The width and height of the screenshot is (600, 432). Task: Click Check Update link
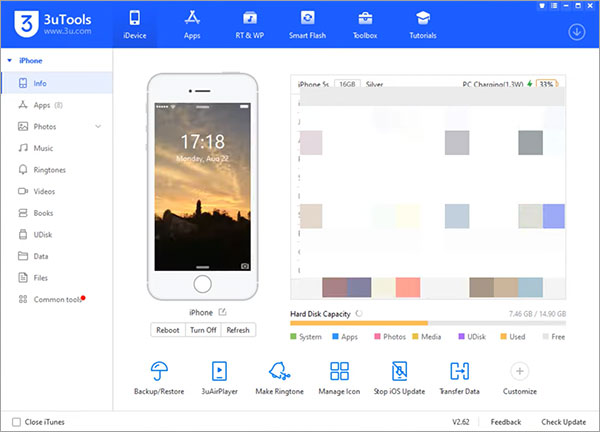(565, 422)
